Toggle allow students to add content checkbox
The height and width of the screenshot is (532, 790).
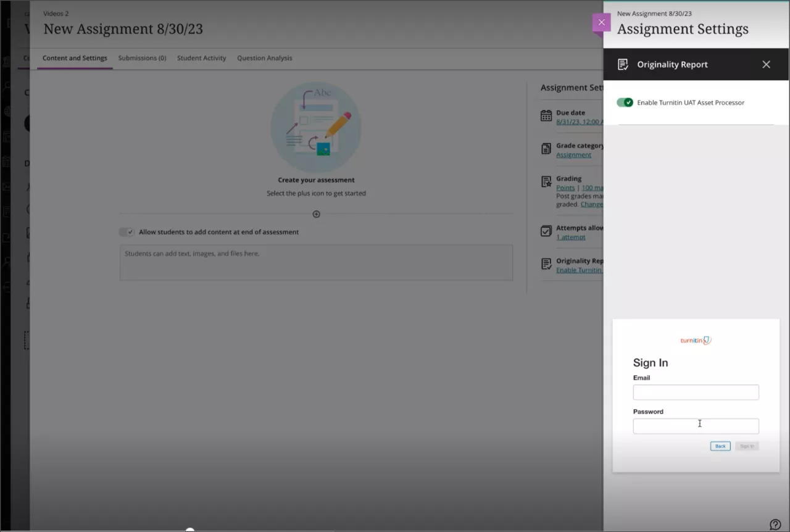point(126,231)
